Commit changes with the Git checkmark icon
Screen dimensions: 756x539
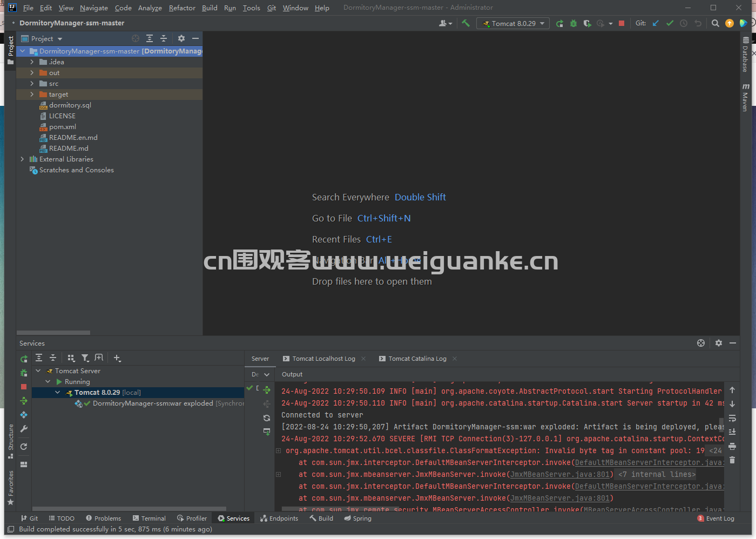(670, 23)
